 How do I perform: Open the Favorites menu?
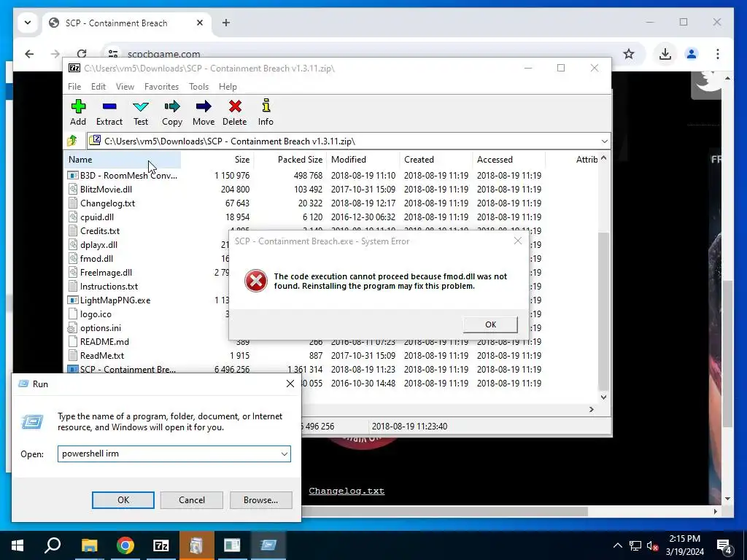[x=161, y=87]
